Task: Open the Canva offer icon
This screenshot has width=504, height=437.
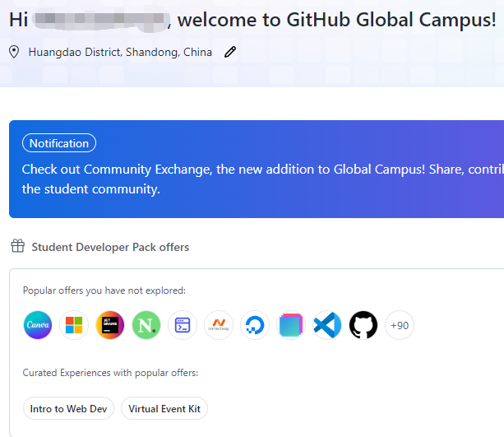Action: (38, 325)
